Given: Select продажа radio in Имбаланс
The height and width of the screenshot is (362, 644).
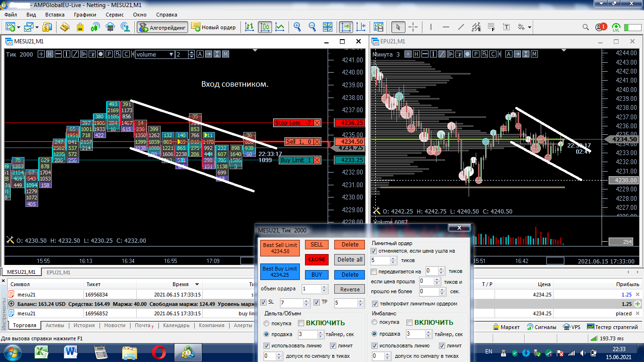Looking at the screenshot, I should click(375, 334).
